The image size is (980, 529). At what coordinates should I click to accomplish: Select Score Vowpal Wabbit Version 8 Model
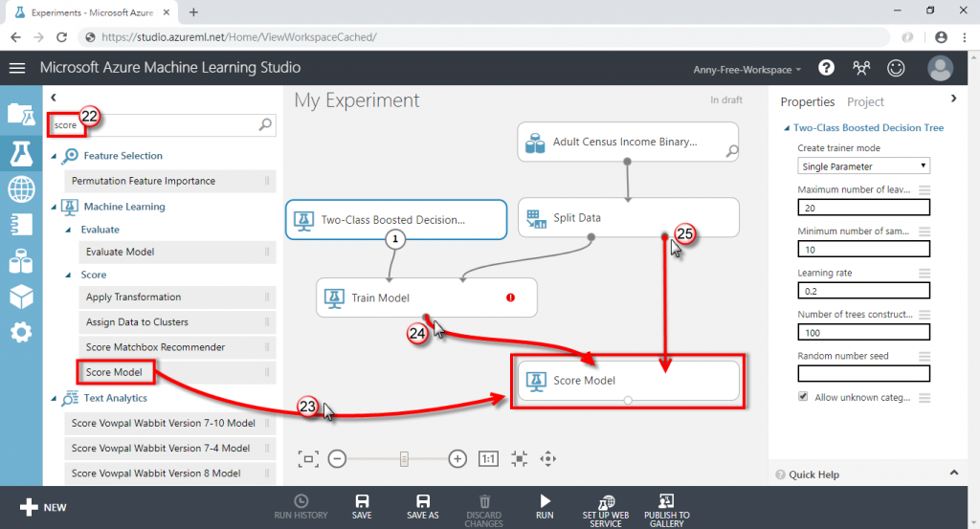[170, 474]
